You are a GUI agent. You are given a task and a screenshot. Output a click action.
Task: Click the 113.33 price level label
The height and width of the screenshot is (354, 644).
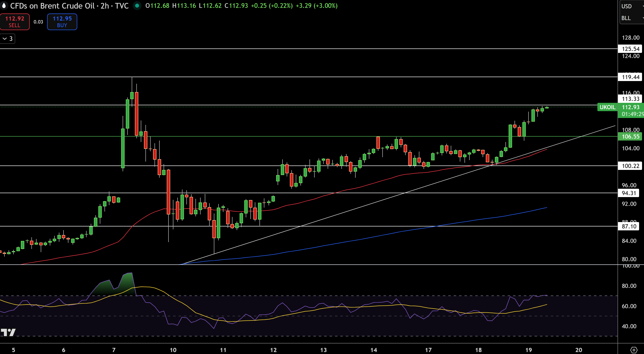point(630,99)
